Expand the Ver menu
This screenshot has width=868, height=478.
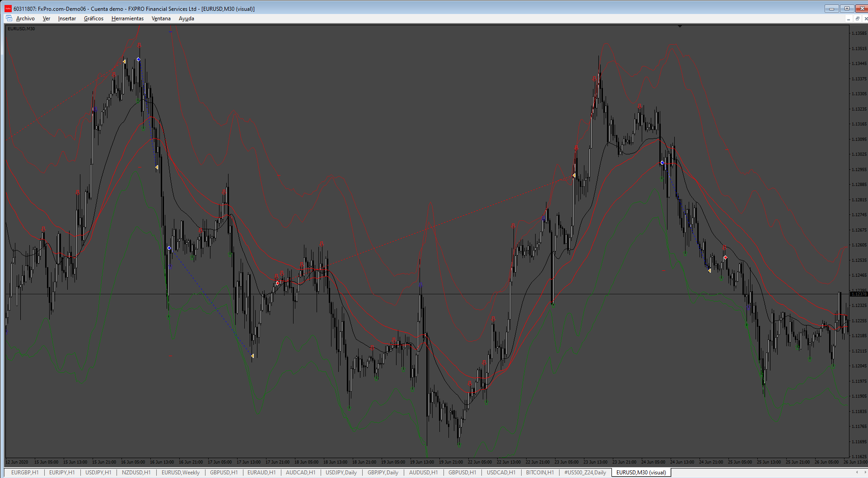[47, 19]
